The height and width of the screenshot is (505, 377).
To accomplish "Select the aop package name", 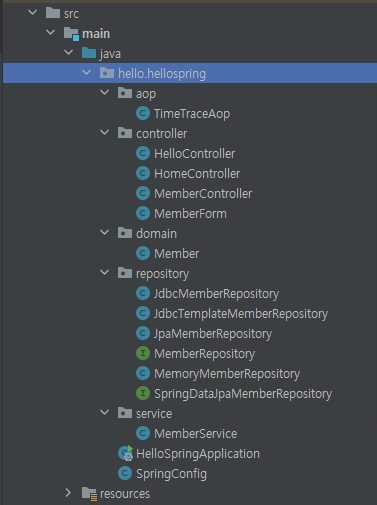I will [x=146, y=94].
